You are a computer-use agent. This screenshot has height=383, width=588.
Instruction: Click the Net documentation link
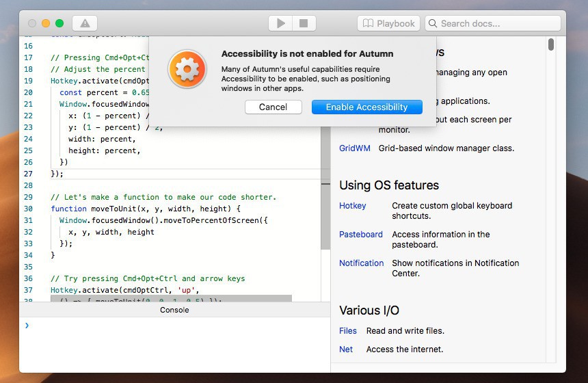[346, 349]
